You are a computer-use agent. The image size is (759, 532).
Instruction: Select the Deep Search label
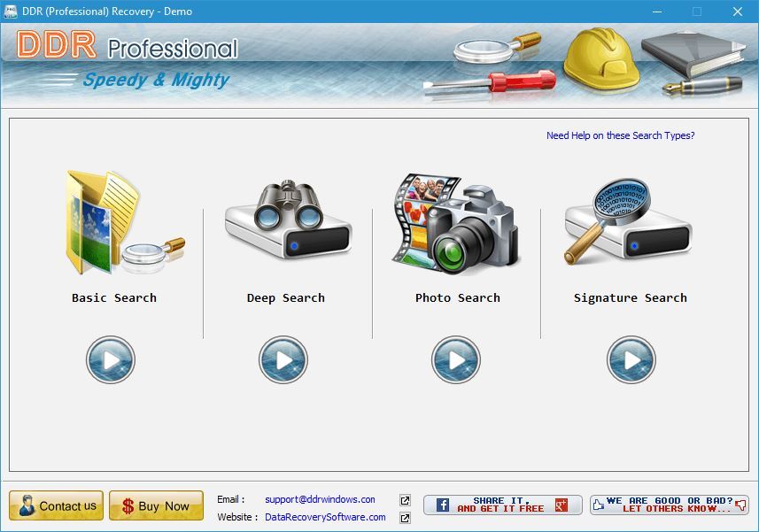285,298
